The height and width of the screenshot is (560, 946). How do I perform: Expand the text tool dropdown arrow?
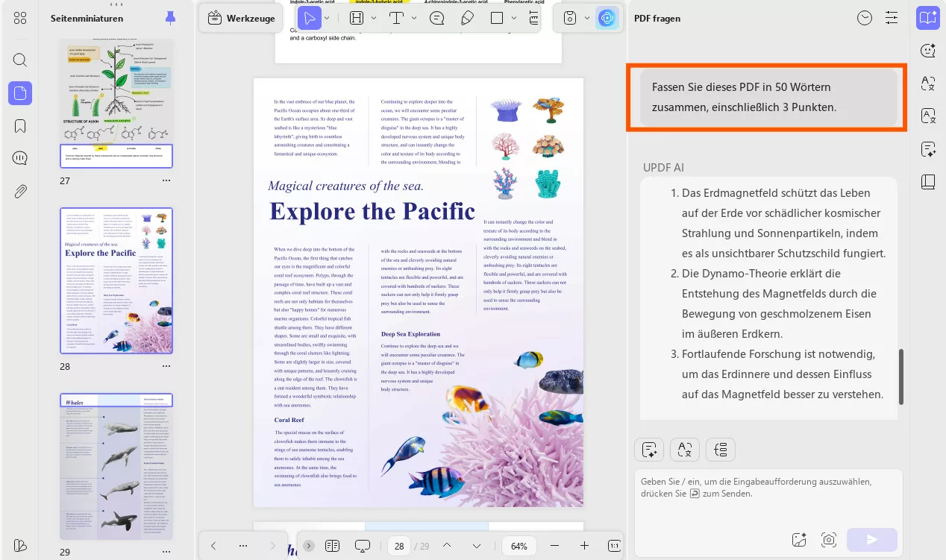coord(414,19)
